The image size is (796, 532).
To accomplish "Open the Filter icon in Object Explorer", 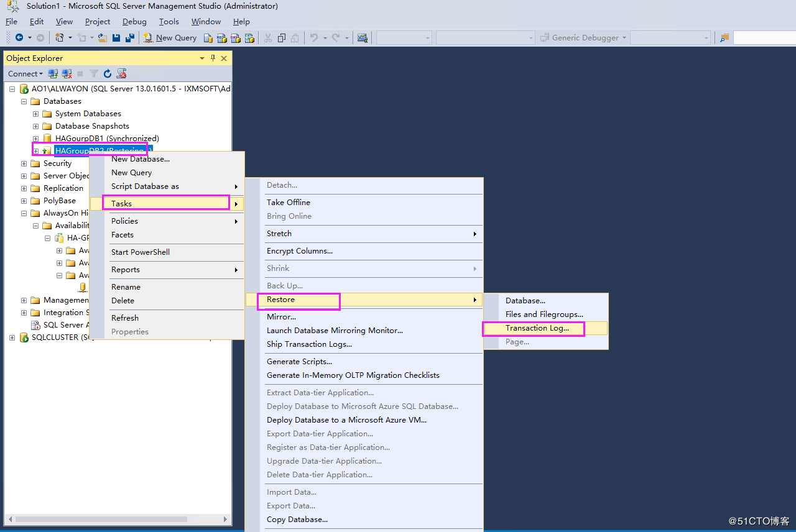I will 93,73.
